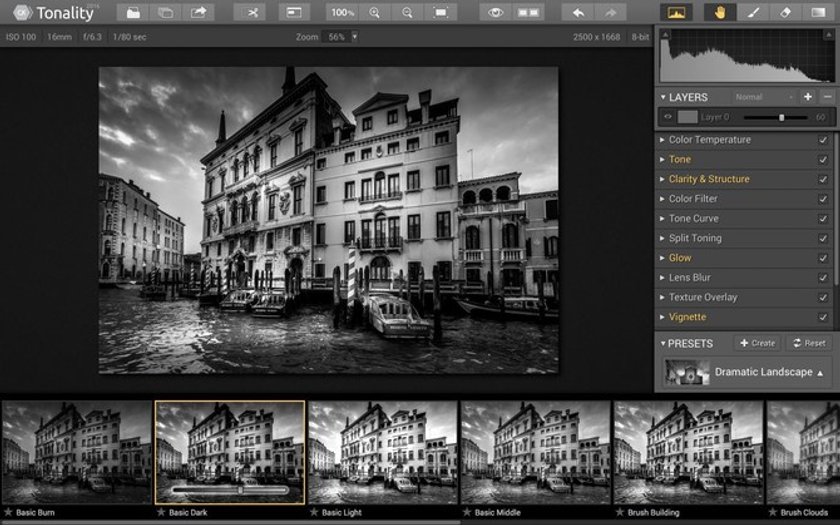This screenshot has height=525, width=840.
Task: Open the layer blend mode Normal dropdown
Action: pos(763,97)
